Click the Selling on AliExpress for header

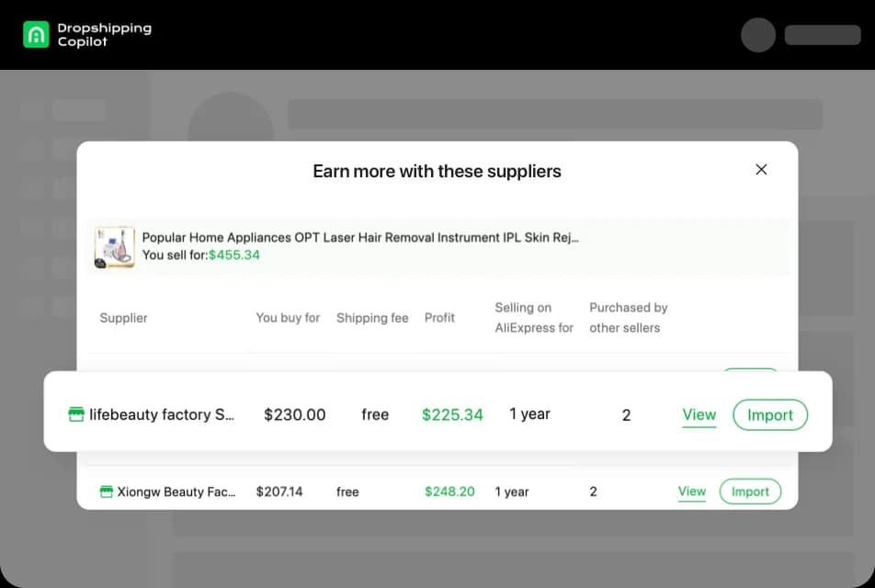click(534, 318)
